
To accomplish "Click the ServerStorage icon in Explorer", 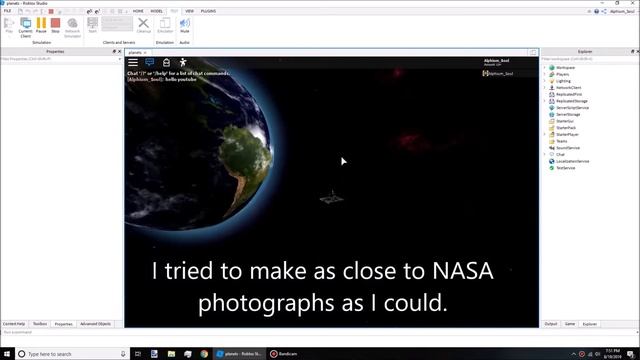I will [x=551, y=114].
